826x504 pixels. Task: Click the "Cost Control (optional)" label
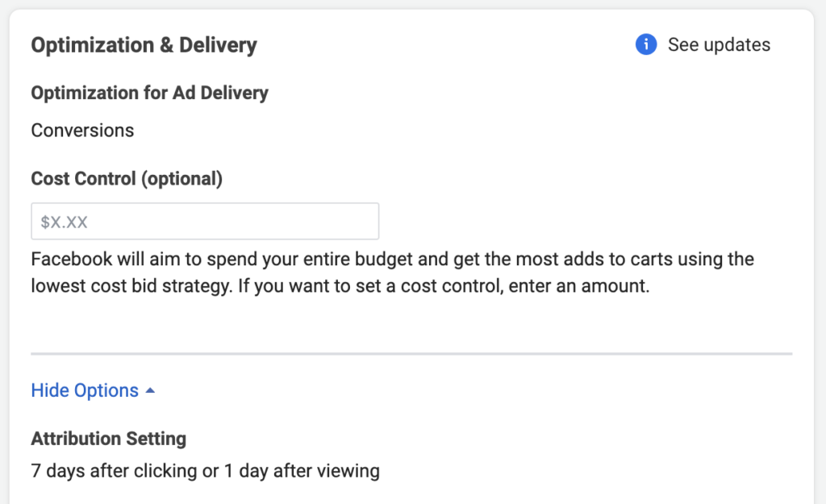[127, 179]
